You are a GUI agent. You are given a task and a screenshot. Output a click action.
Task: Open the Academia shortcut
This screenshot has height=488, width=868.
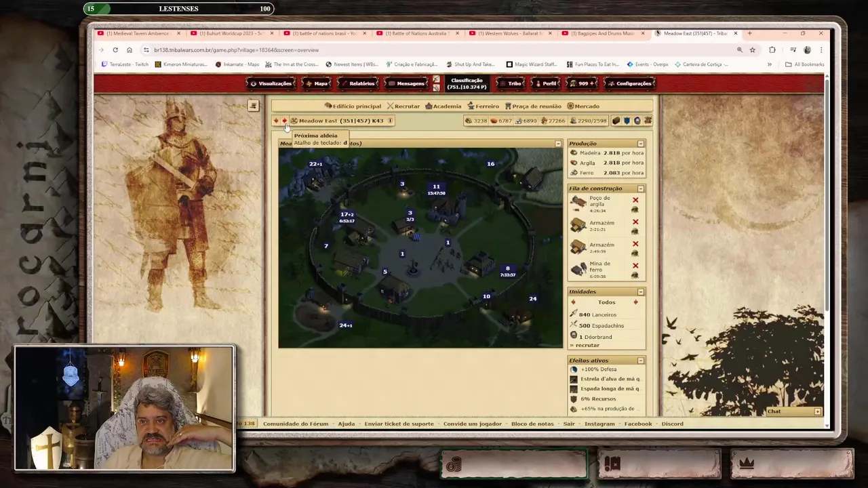[443, 106]
